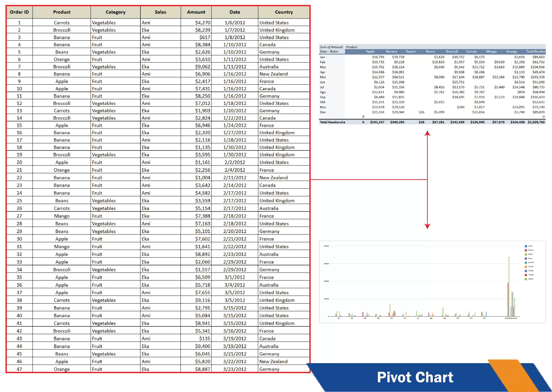The width and height of the screenshot is (552, 392).
Task: Select the Jan row label in pivot table
Action: click(x=322, y=57)
